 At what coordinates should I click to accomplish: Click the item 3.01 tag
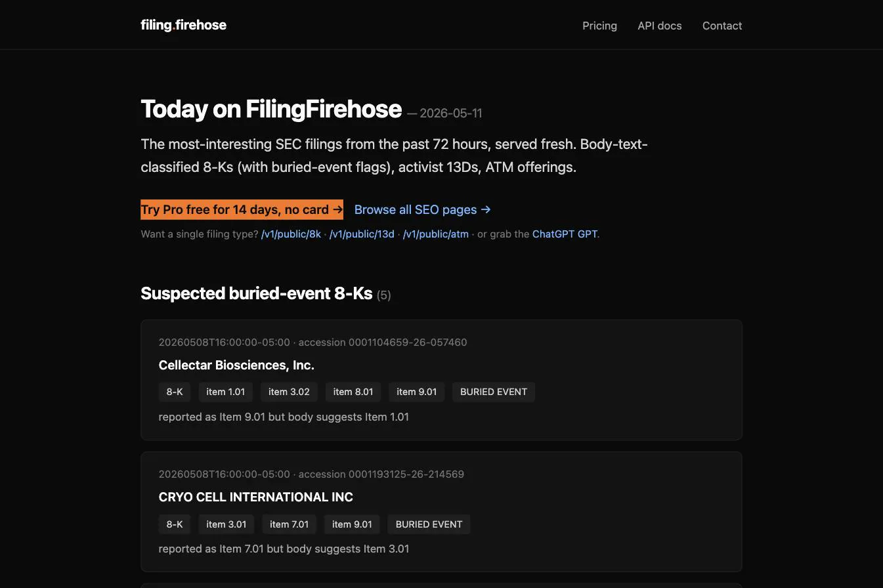(x=226, y=524)
